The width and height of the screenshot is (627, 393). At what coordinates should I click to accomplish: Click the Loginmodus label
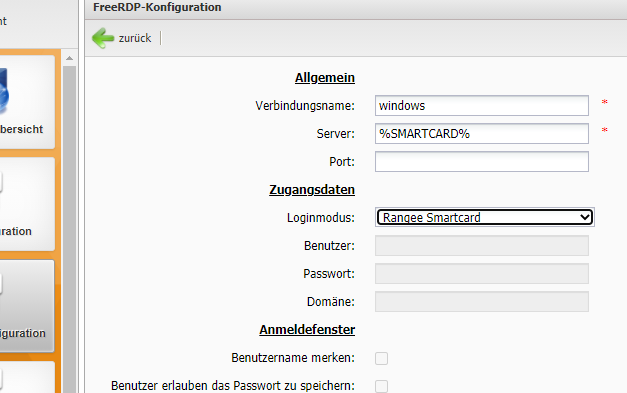pyautogui.click(x=321, y=217)
